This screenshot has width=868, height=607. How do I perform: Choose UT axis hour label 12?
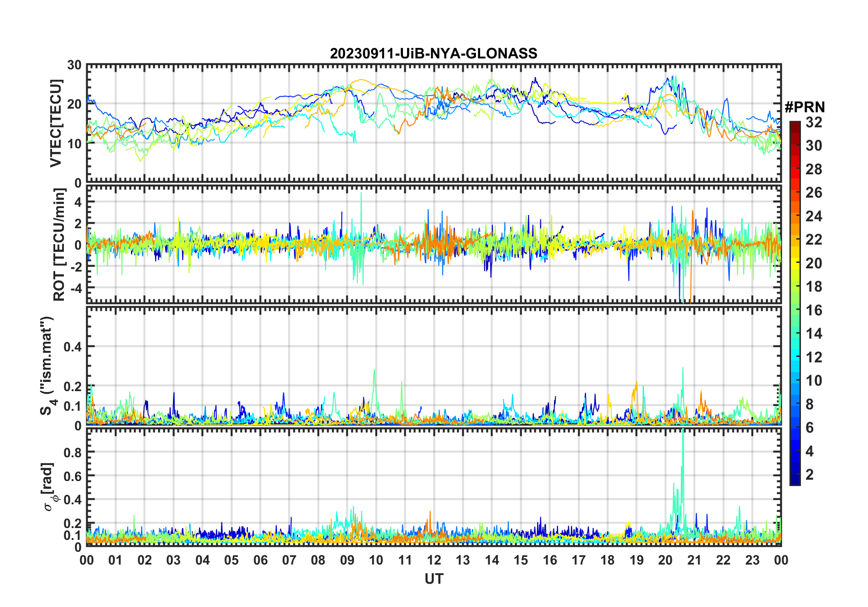click(x=434, y=560)
